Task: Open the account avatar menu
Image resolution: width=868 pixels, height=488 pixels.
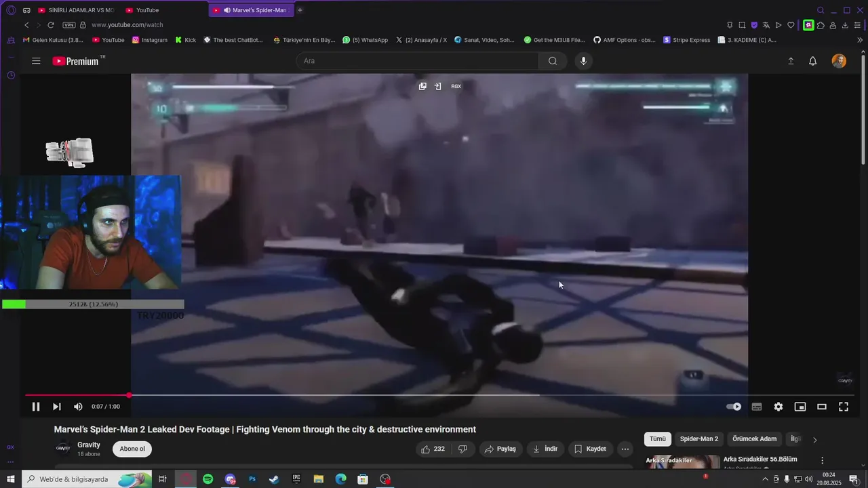Action: pos(839,61)
